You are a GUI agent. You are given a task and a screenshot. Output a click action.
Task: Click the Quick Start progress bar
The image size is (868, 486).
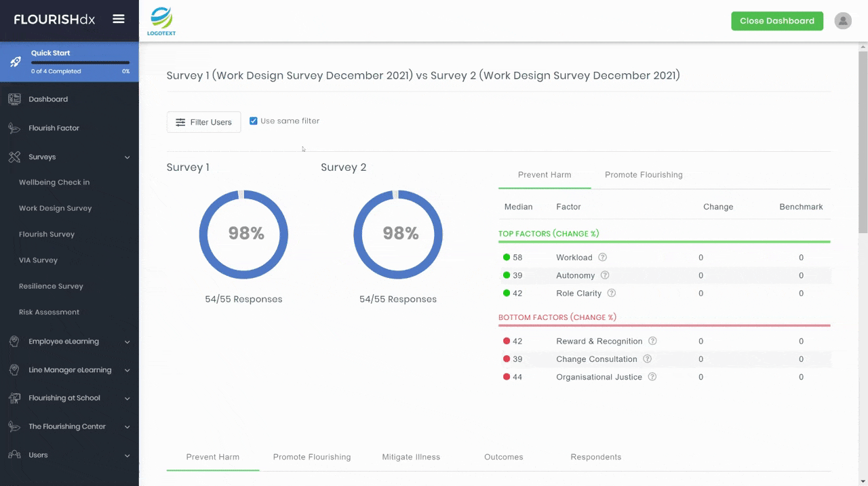click(x=80, y=62)
